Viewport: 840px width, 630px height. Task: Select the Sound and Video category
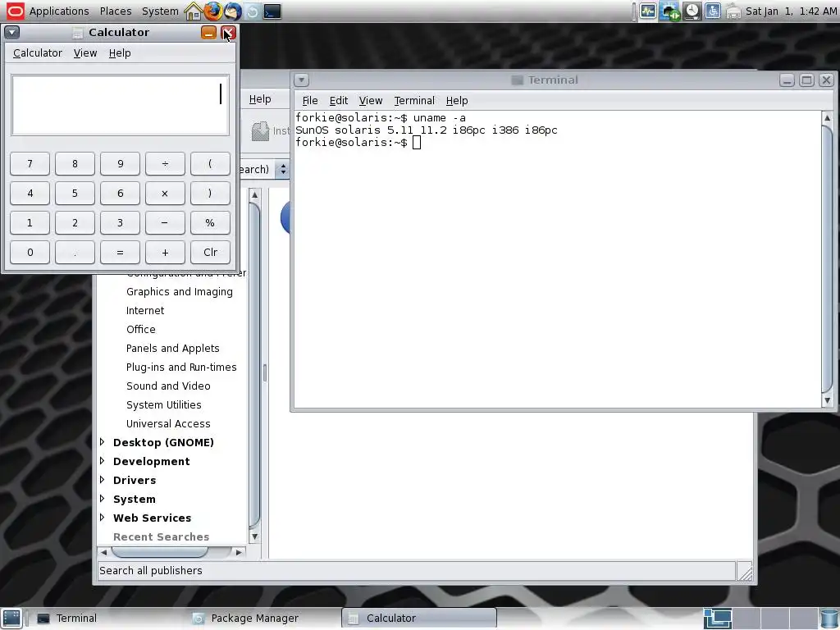pos(168,386)
